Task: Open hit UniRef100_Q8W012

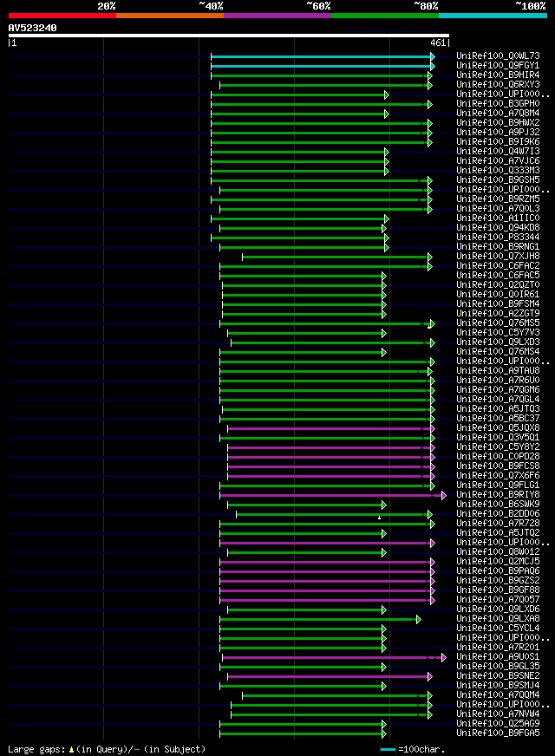Action: [498, 552]
